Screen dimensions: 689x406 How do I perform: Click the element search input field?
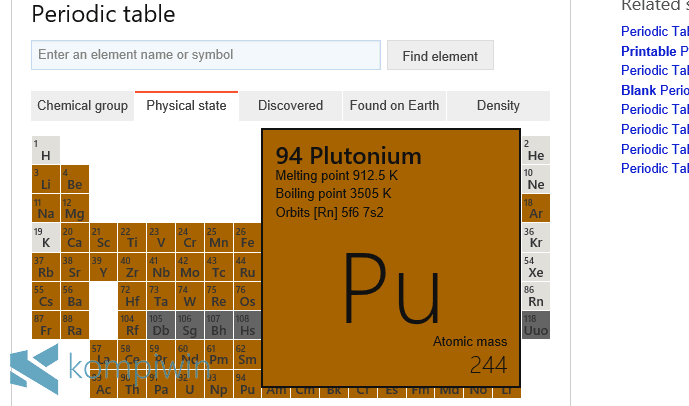coord(206,55)
